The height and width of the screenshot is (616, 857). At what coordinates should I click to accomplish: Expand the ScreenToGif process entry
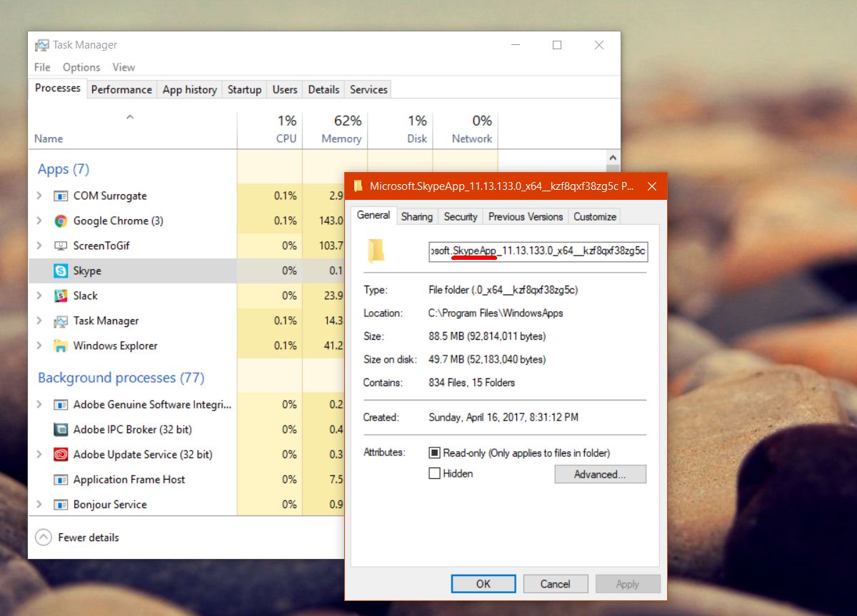pyautogui.click(x=39, y=246)
